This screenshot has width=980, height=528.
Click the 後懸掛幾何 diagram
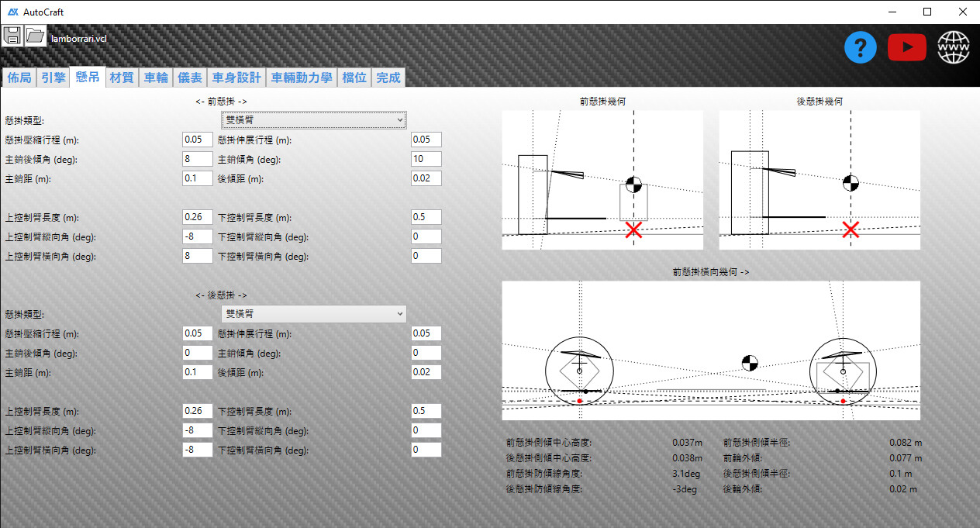[x=820, y=180]
